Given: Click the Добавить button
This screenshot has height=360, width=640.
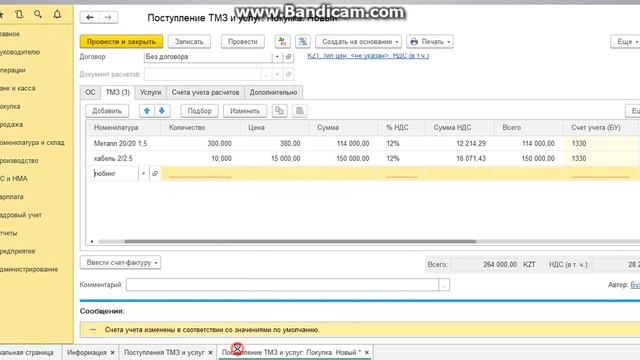Looking at the screenshot, I should pyautogui.click(x=107, y=111).
